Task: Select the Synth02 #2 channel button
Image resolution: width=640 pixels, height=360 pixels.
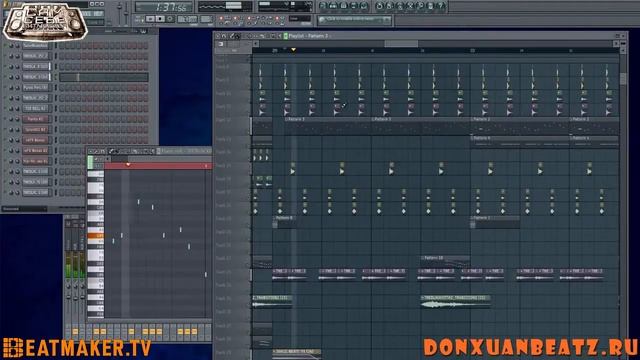Action: pos(36,129)
